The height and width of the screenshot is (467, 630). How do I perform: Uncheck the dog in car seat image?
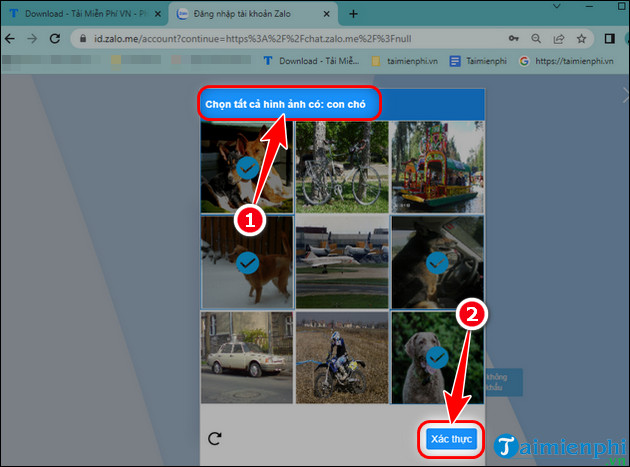[437, 262]
